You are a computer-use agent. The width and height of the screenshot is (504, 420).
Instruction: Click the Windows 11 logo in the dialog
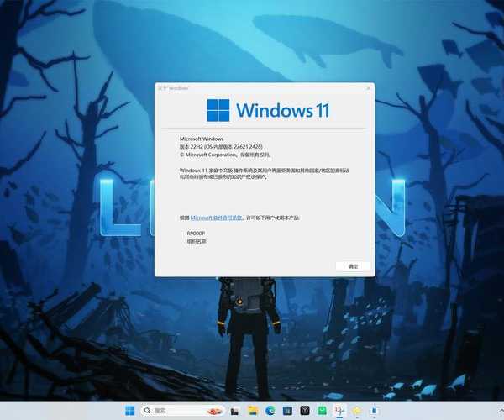click(268, 110)
